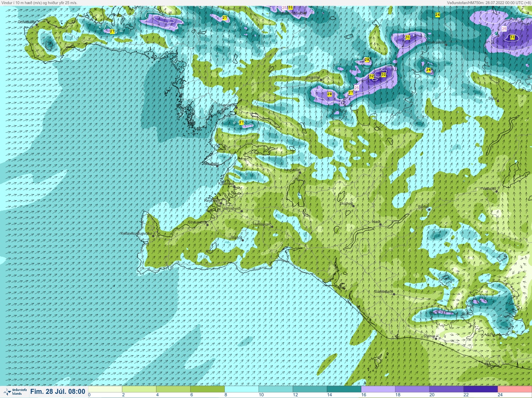Screen dimensions: 532x398
Task: Click the Hólmsheiði station label
Action: pos(232,209)
